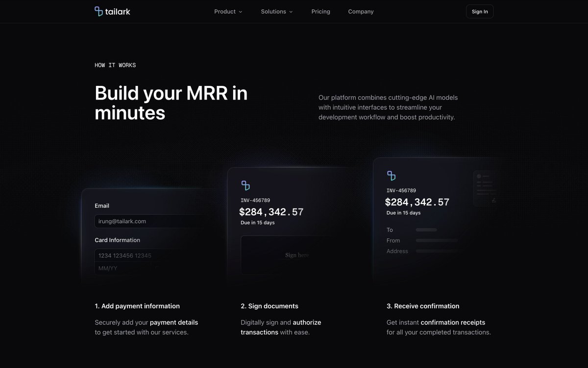The width and height of the screenshot is (588, 368).
Task: Expand the Product dropdown chevron
Action: 241,12
